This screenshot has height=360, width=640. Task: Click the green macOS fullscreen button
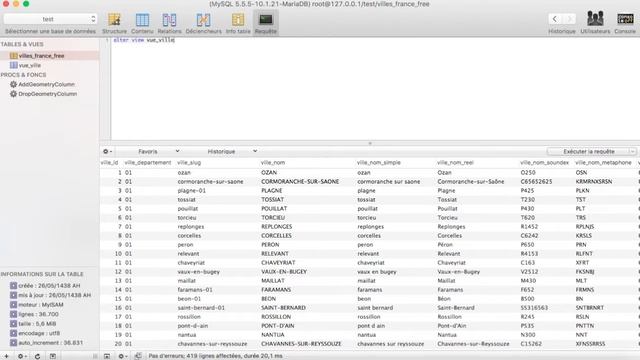[26, 4]
